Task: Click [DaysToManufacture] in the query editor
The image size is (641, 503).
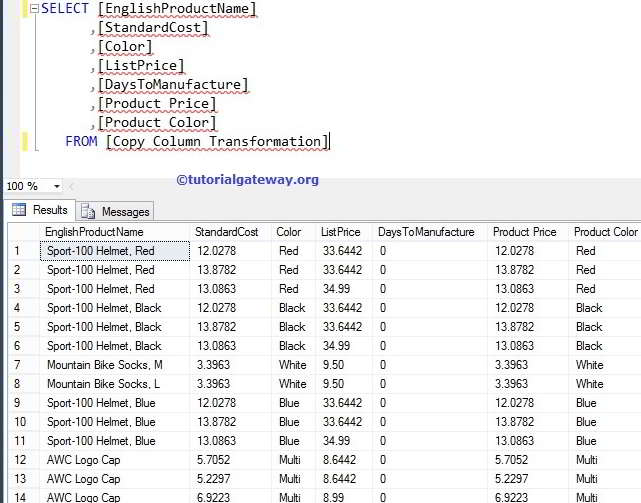Action: (173, 84)
